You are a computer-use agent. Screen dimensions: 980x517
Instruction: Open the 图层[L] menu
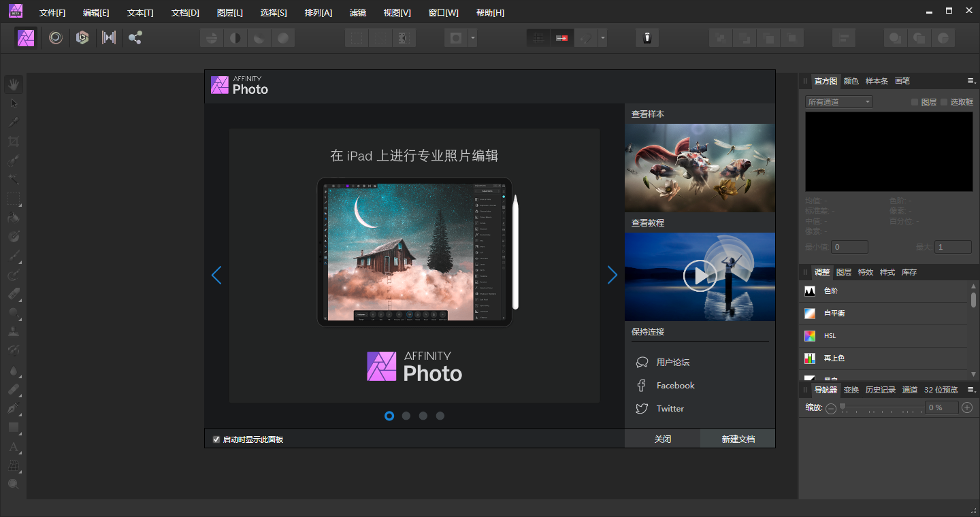pyautogui.click(x=230, y=13)
